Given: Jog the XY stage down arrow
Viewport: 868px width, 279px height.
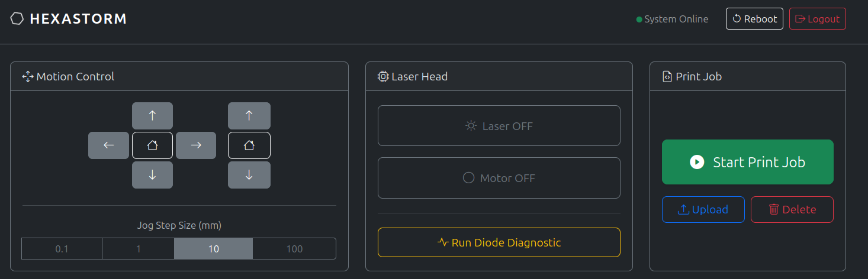Looking at the screenshot, I should point(152,175).
